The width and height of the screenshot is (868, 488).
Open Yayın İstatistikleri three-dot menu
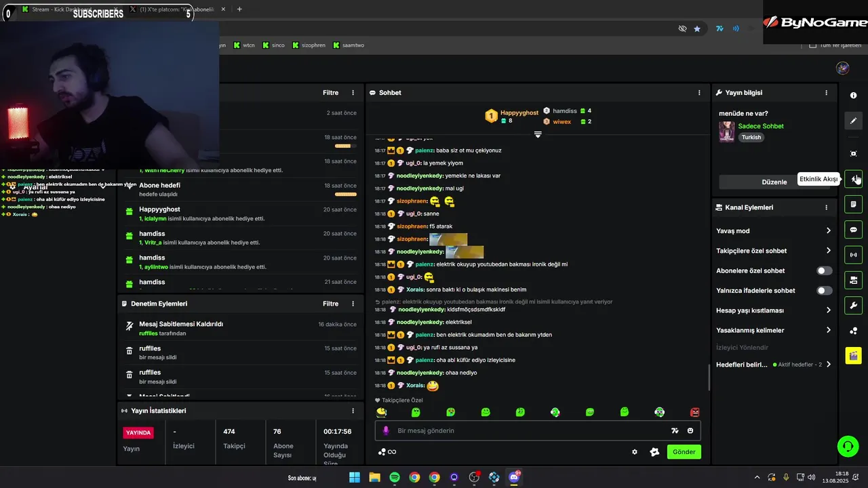353,411
